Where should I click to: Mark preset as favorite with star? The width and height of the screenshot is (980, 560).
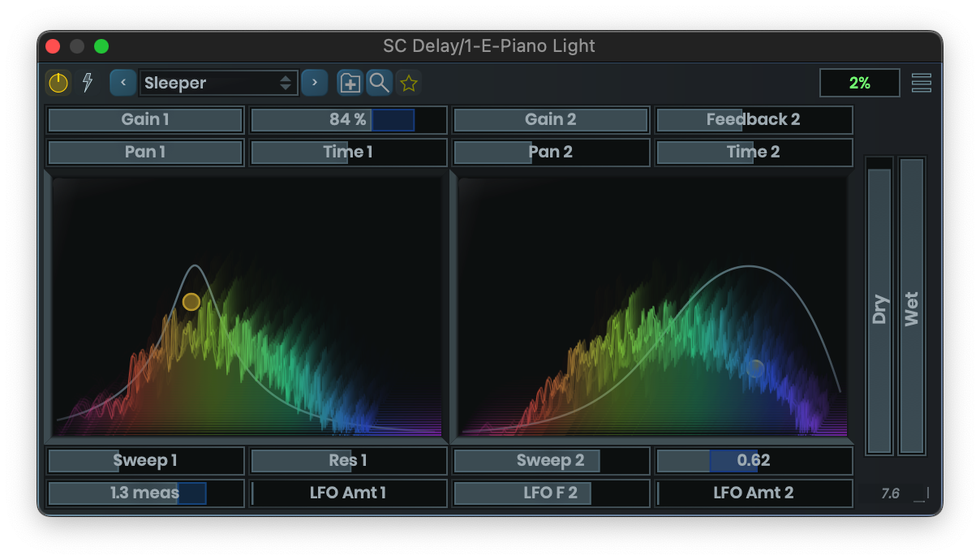coord(408,83)
